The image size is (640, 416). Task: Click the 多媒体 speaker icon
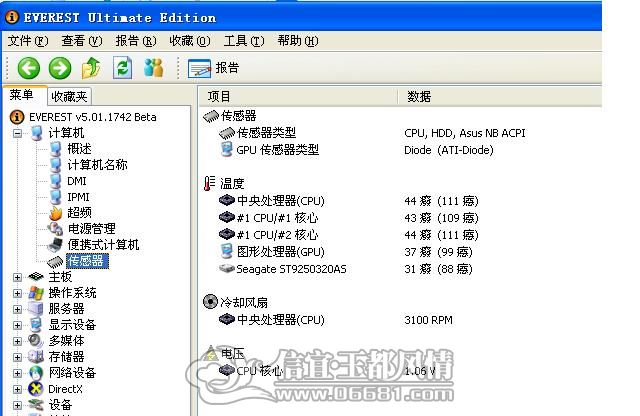point(36,340)
